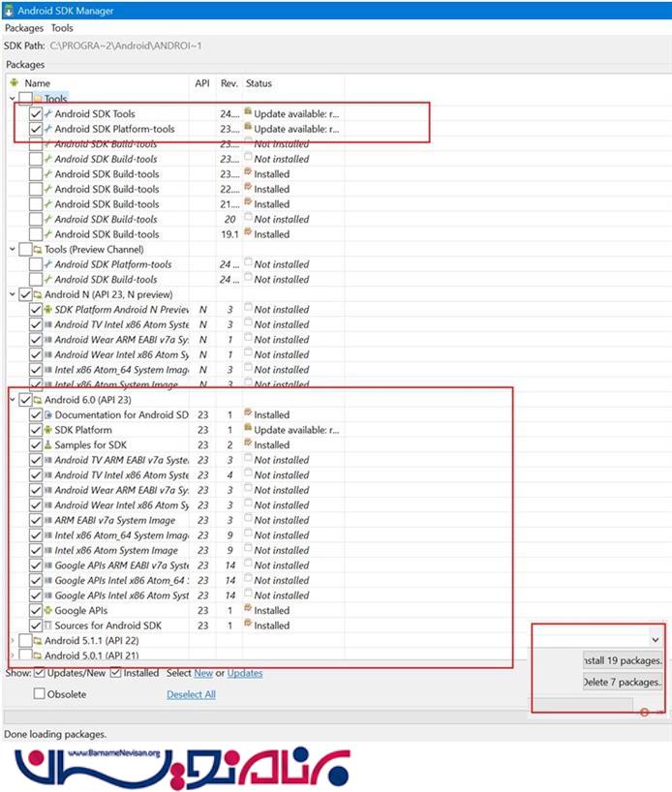
Task: Click the Android N preview folder icon
Action: click(x=38, y=294)
